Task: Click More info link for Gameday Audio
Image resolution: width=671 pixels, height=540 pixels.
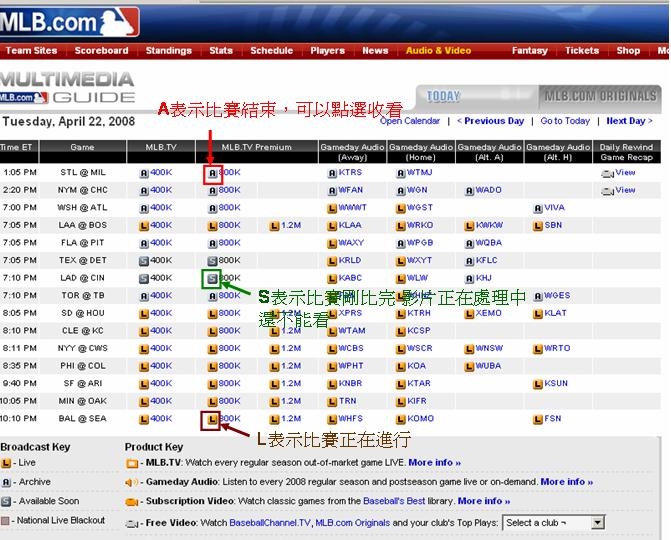Action: [567, 482]
